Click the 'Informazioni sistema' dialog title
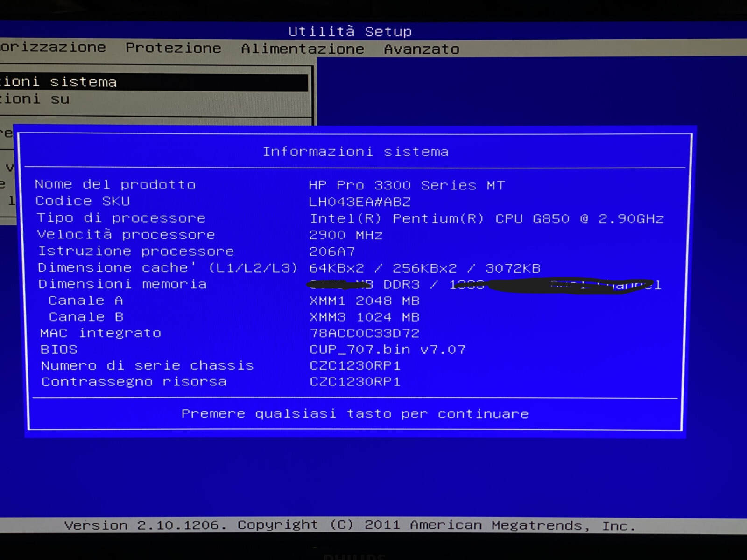747x560 pixels. click(356, 152)
